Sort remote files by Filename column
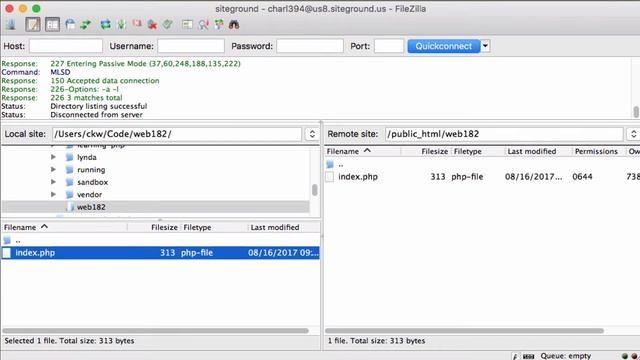Image resolution: width=640 pixels, height=360 pixels. (x=363, y=151)
